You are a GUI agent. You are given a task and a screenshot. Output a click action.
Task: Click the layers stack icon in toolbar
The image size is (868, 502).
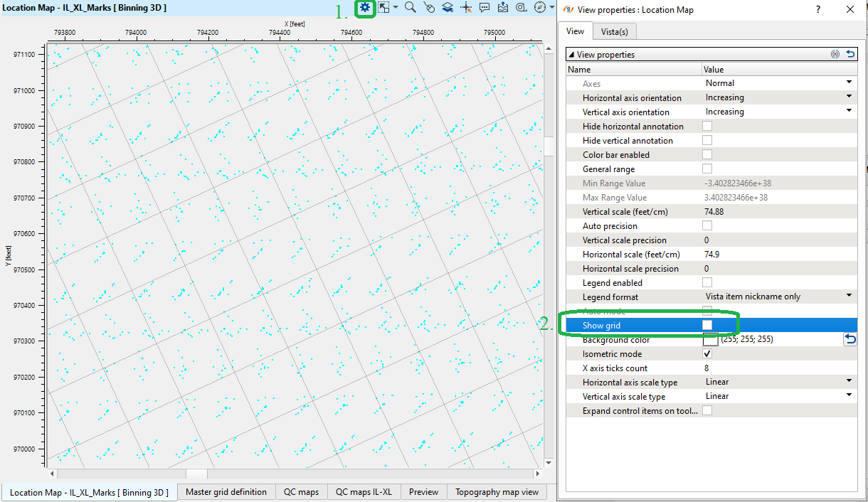tap(448, 7)
